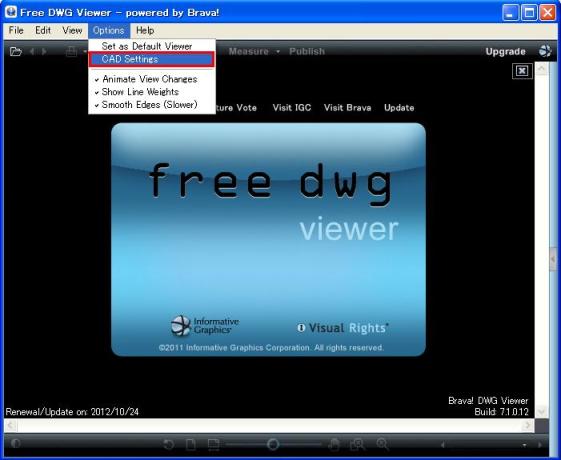
Task: Click the Visit IGC link
Action: tap(292, 108)
